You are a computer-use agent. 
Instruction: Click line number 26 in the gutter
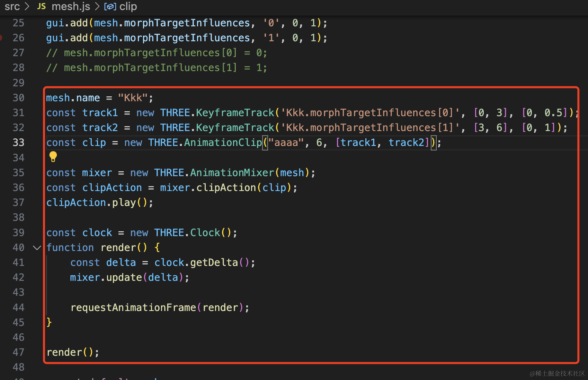[18, 38]
